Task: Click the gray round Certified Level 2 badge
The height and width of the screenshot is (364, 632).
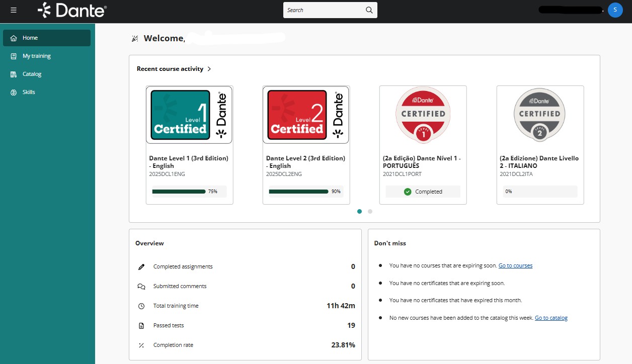Action: click(540, 115)
